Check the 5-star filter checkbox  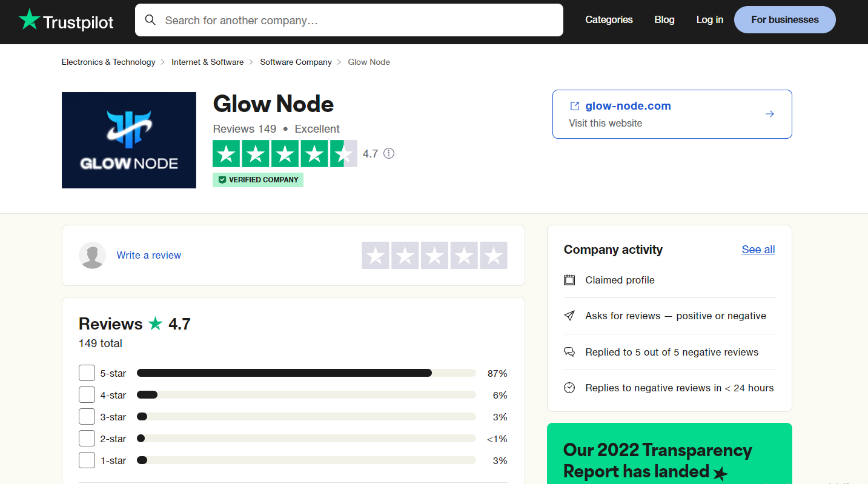tap(87, 373)
